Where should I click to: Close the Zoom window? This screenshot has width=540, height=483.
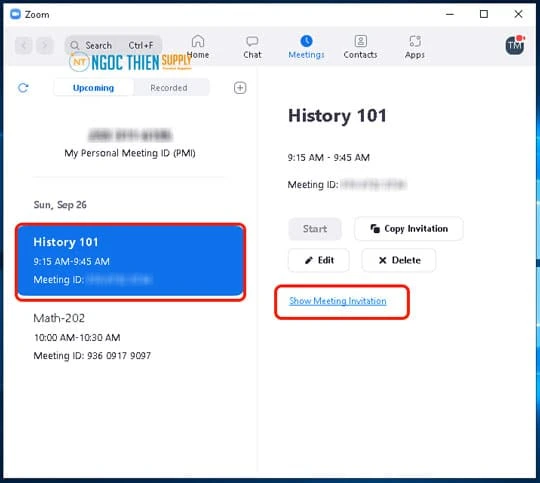[x=518, y=14]
